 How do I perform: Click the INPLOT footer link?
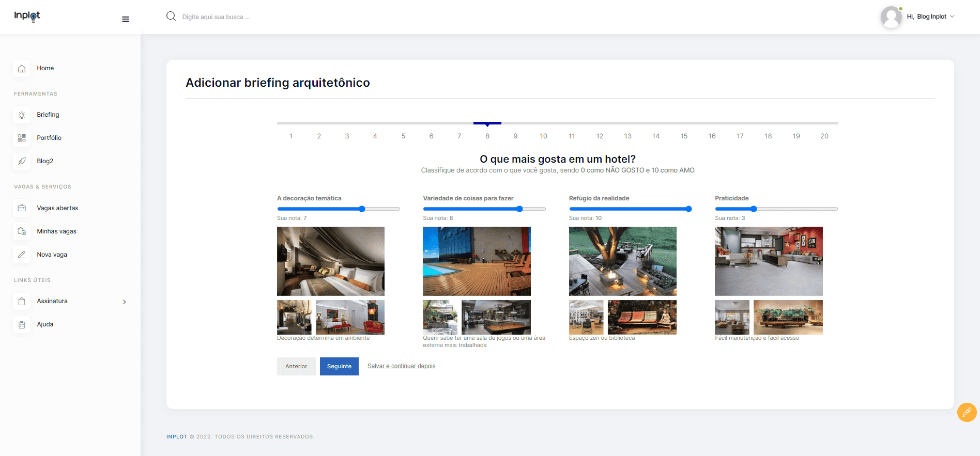pyautogui.click(x=177, y=437)
